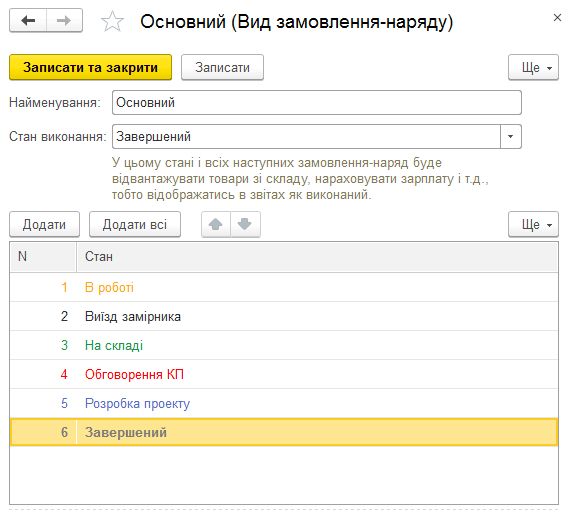
Task: Select the Обговорення КП row
Action: pos(284,374)
